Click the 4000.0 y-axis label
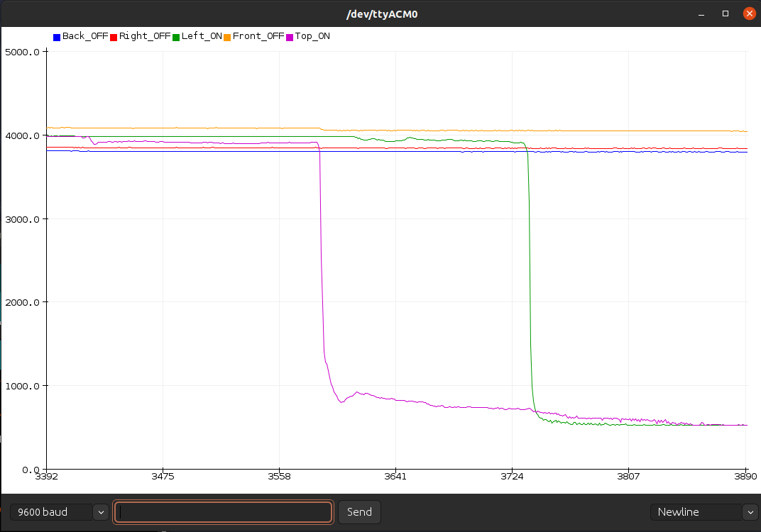Viewport: 761px width, 532px height. pos(22,135)
